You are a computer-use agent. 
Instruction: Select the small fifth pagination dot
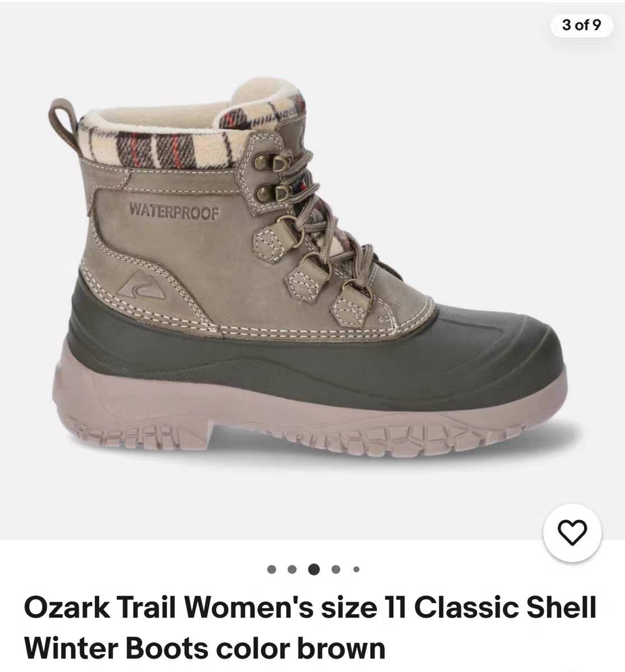356,570
